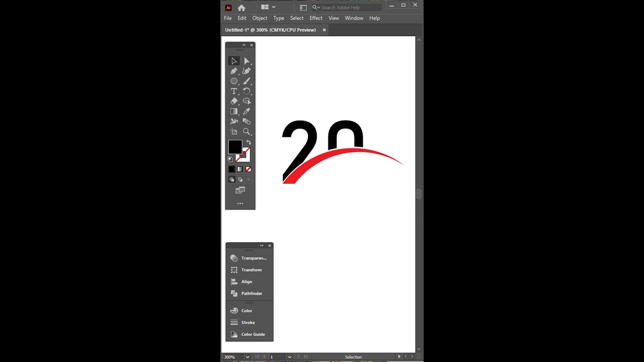Open the Select menu
Image resolution: width=644 pixels, height=362 pixels.
297,18
